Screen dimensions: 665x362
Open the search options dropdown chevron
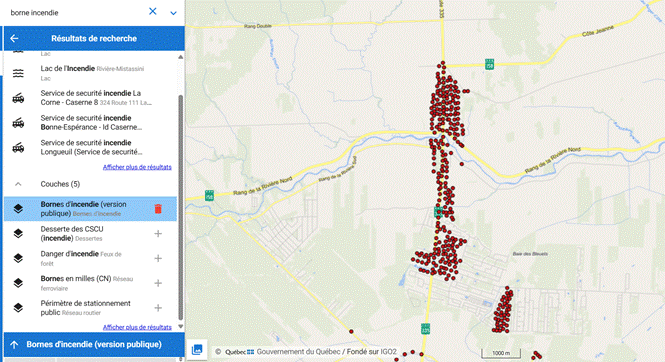pos(173,13)
